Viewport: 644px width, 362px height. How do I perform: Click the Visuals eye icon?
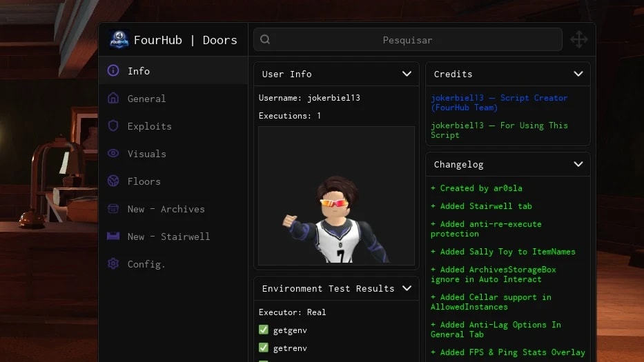[x=113, y=153]
